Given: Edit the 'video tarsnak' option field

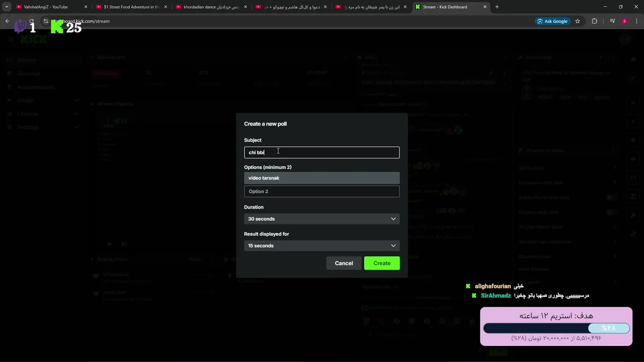Looking at the screenshot, I should (x=322, y=178).
